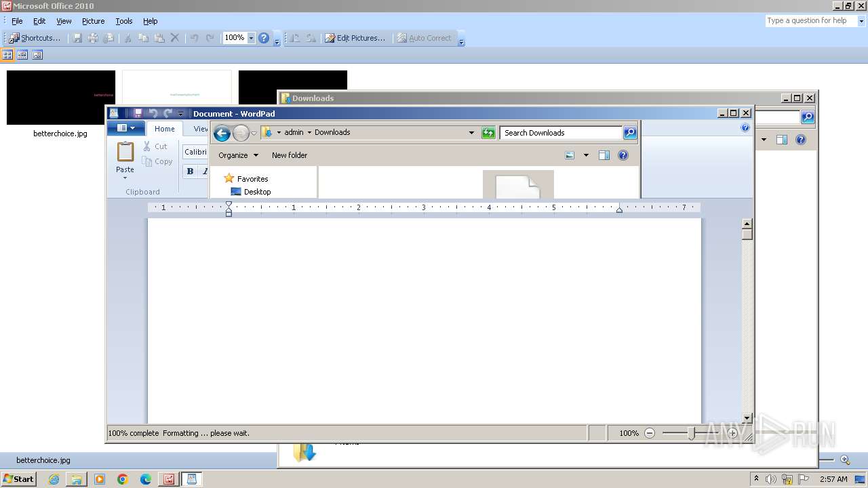868x488 pixels.
Task: Open the view options dropdown arrow in dialog
Action: pos(586,155)
